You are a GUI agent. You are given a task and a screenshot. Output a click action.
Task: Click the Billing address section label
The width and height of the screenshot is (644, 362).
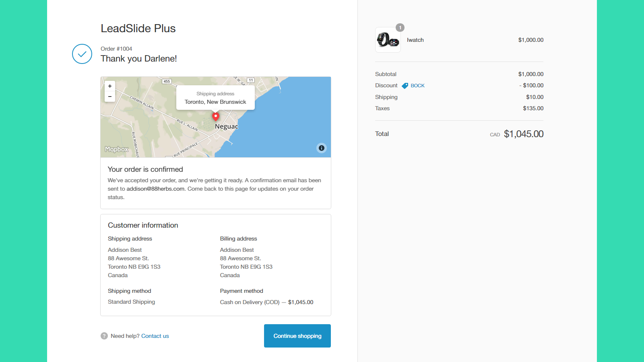coord(238,239)
